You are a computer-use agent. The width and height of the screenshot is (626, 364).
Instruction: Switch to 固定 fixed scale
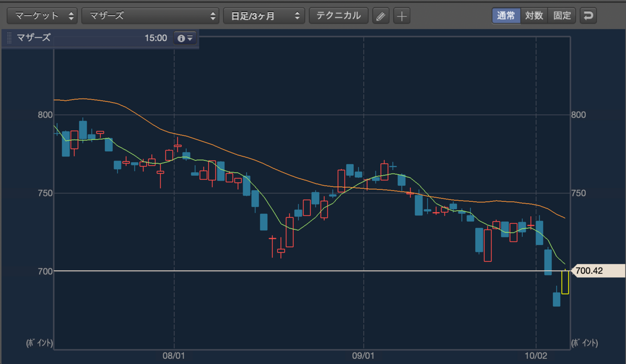point(562,16)
